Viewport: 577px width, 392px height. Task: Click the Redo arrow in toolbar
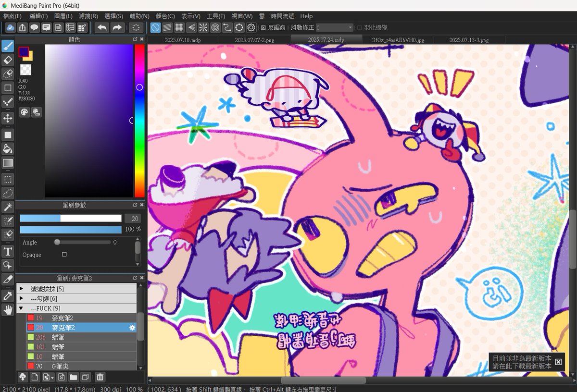pos(117,27)
